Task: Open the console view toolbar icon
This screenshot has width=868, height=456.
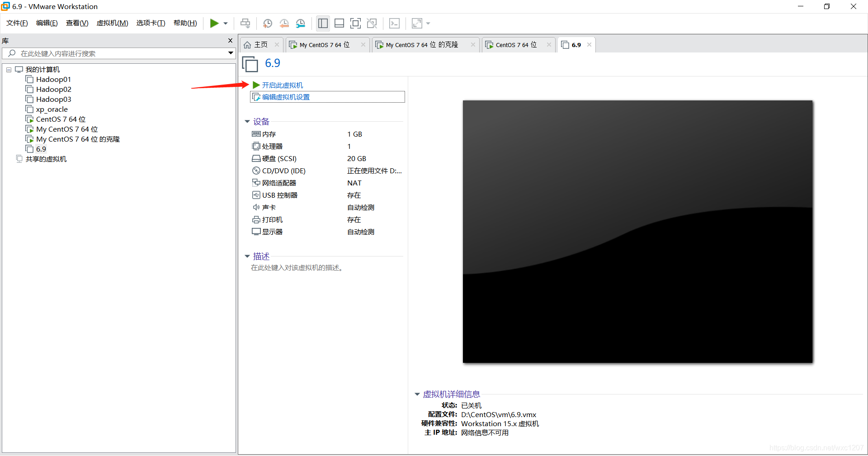Action: coord(395,23)
